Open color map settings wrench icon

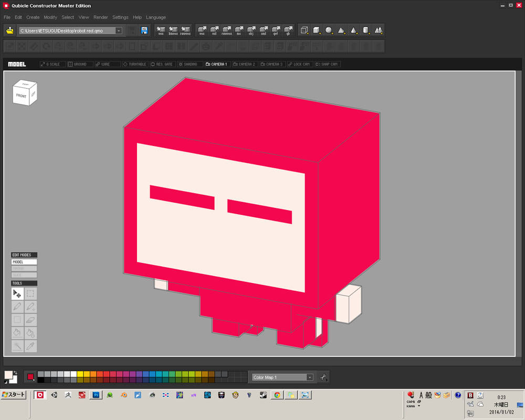point(324,377)
